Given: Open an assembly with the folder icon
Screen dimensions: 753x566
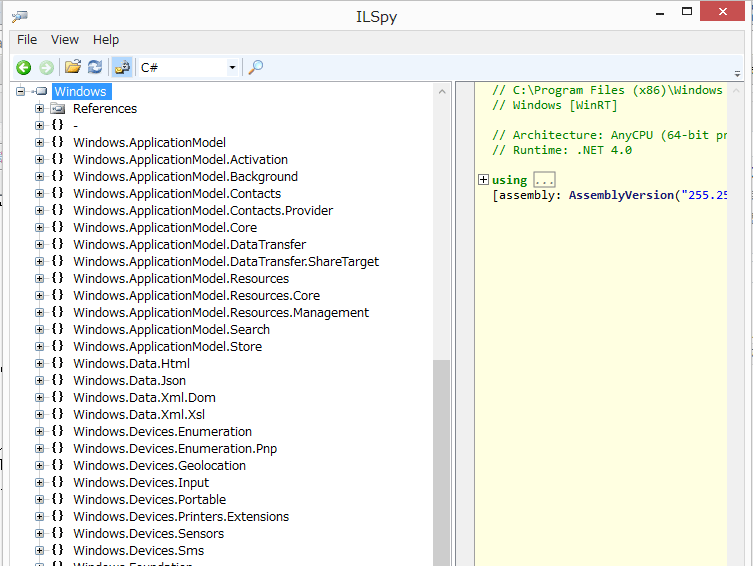Looking at the screenshot, I should click(x=73, y=67).
